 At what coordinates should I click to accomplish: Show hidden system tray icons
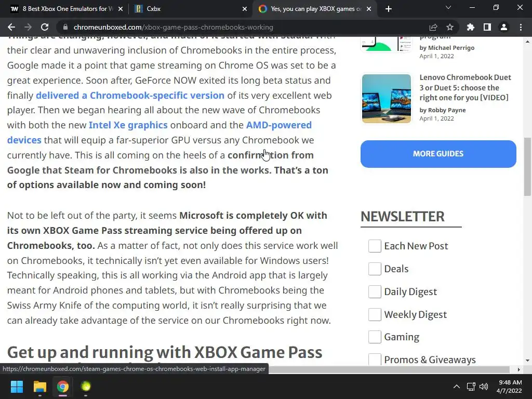tap(457, 387)
